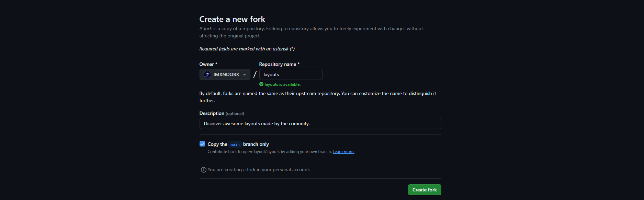
Task: Click the Create a new fork heading
Action: (232, 19)
